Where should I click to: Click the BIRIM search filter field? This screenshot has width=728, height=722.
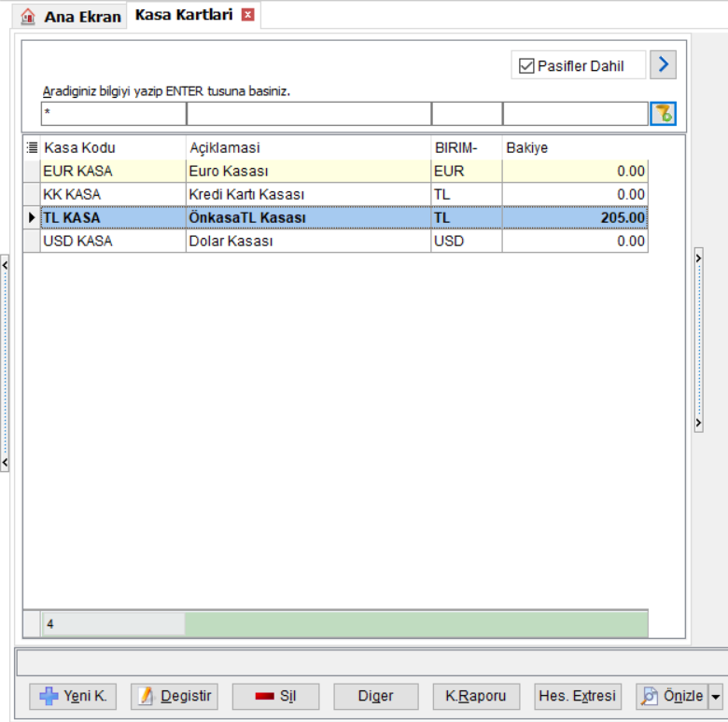(x=467, y=114)
